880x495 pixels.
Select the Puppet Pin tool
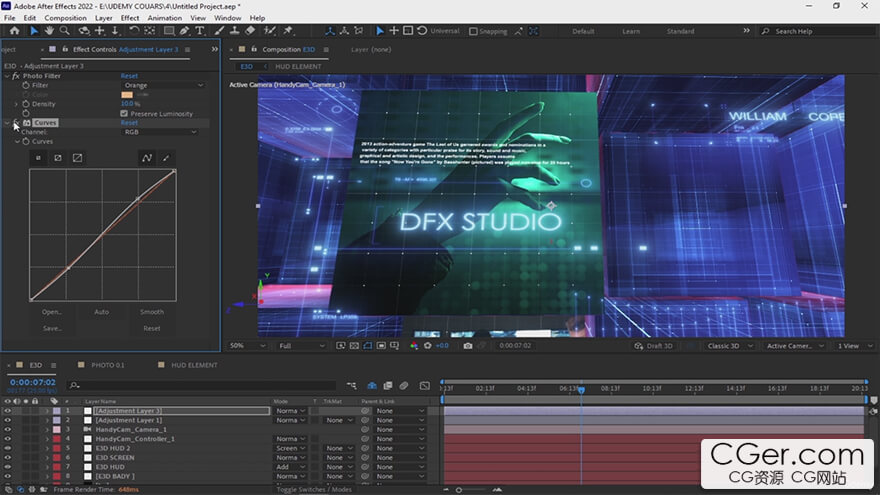[288, 31]
